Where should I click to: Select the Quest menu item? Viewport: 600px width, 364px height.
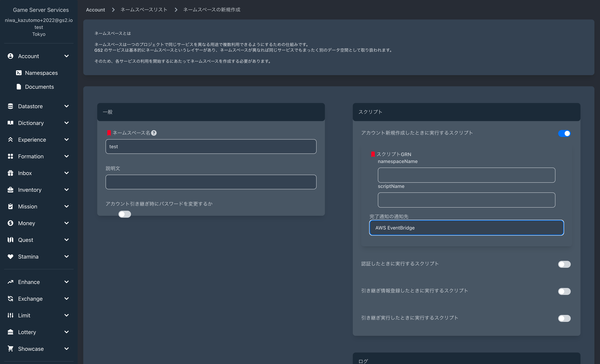26,240
